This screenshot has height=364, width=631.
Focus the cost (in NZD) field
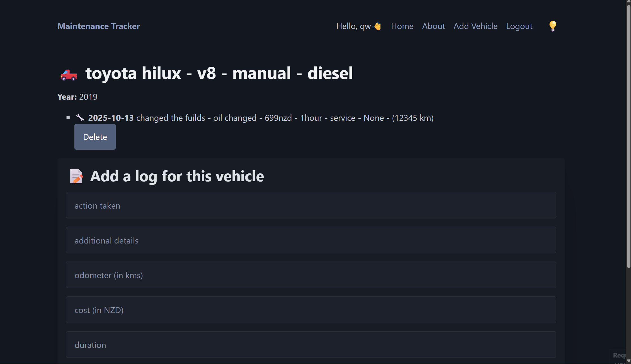pos(311,310)
